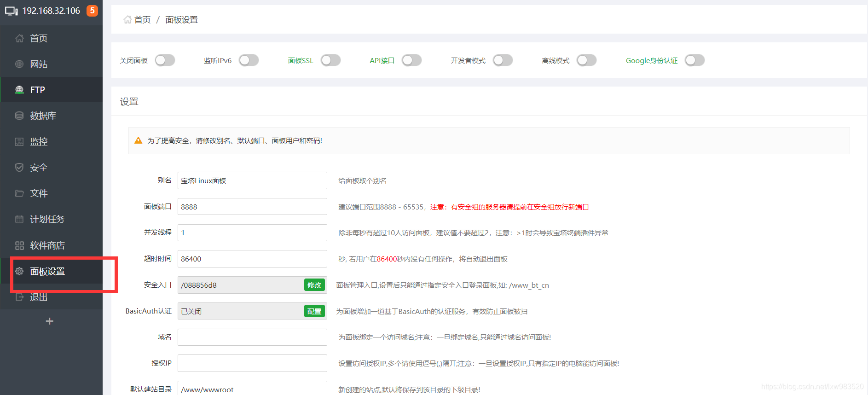Click the 首页 breadcrumb link

point(142,20)
